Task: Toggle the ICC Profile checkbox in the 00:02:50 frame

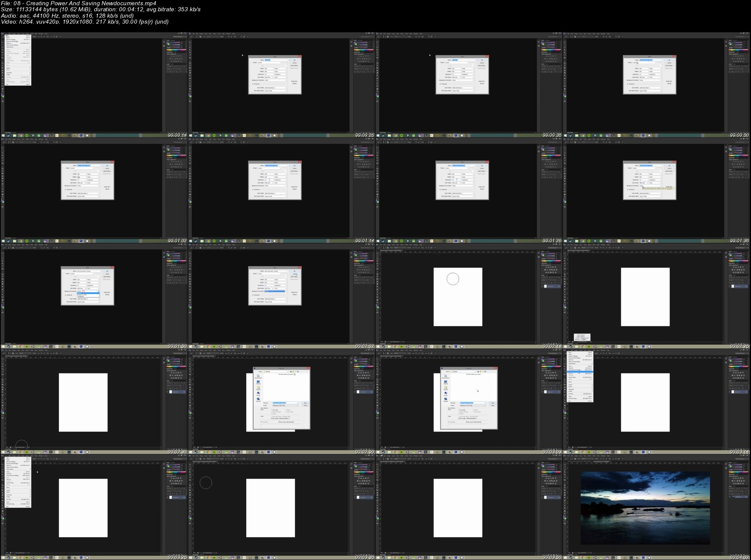Action: [272, 418]
